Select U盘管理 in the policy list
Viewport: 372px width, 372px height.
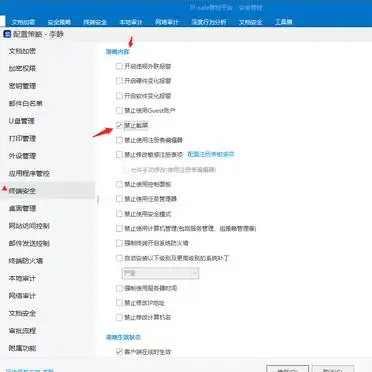click(x=21, y=121)
